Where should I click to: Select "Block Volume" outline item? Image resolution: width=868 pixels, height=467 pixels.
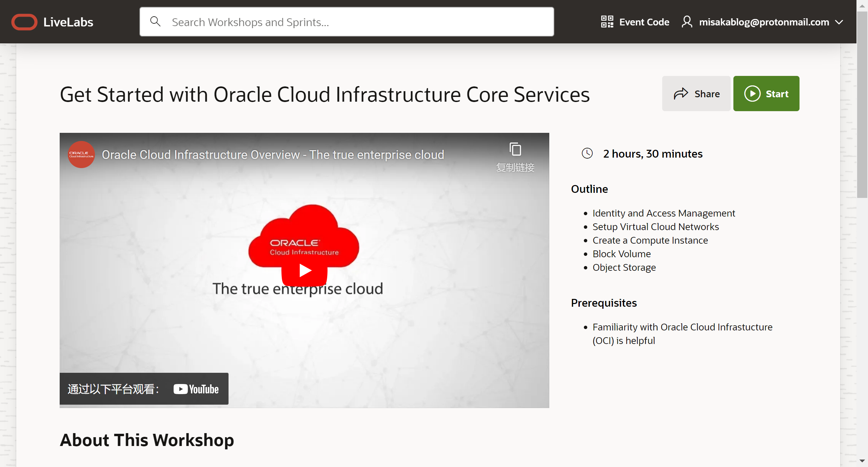point(622,254)
